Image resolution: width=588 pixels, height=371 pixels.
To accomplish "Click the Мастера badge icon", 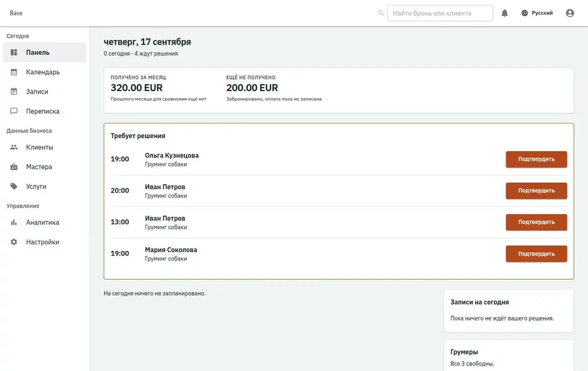I will coord(14,167).
